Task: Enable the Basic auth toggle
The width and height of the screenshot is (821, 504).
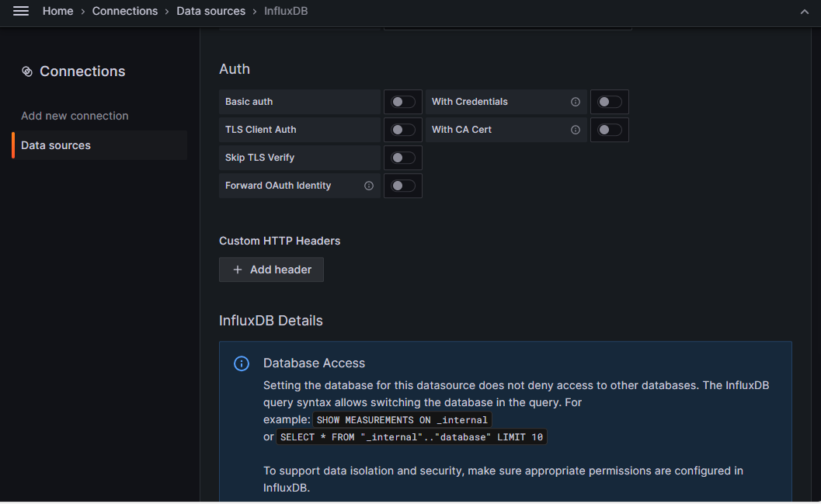Action: (x=403, y=102)
